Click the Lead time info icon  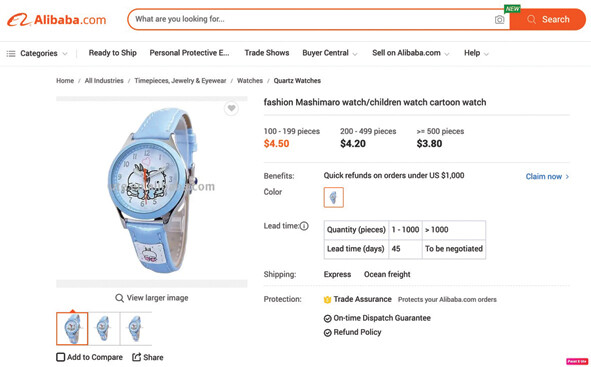[304, 226]
